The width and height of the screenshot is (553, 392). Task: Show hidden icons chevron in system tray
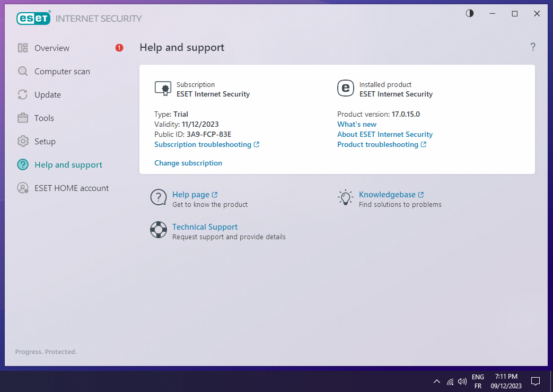(436, 381)
